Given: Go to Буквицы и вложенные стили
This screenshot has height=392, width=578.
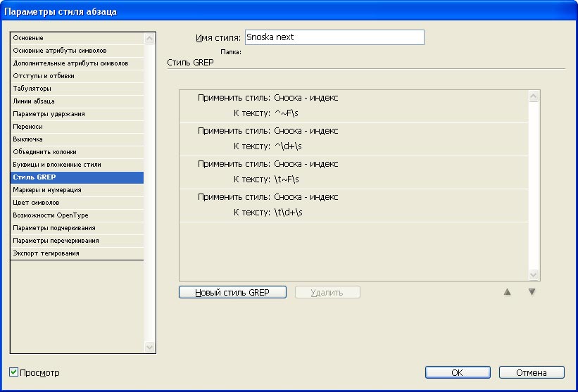Looking at the screenshot, I should 77,164.
